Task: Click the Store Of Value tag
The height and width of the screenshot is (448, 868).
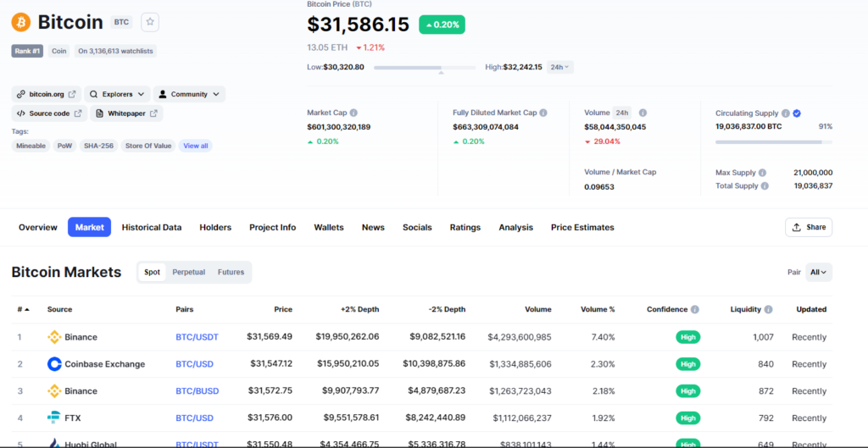Action: pyautogui.click(x=148, y=146)
